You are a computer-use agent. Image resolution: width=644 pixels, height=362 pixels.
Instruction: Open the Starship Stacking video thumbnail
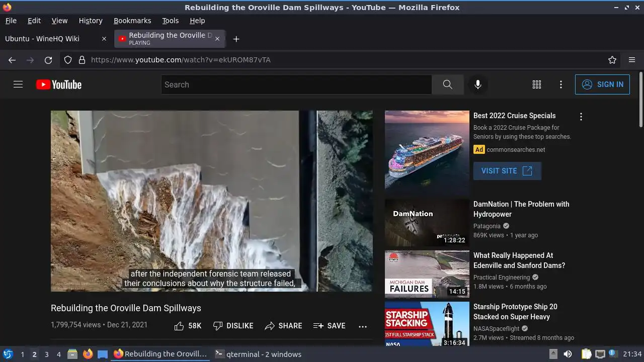tap(427, 324)
